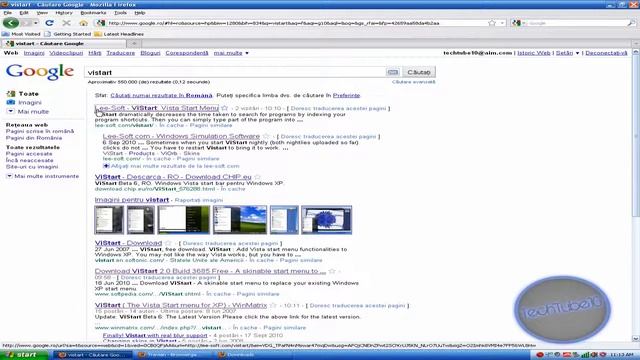Open the History menu

click(x=64, y=13)
